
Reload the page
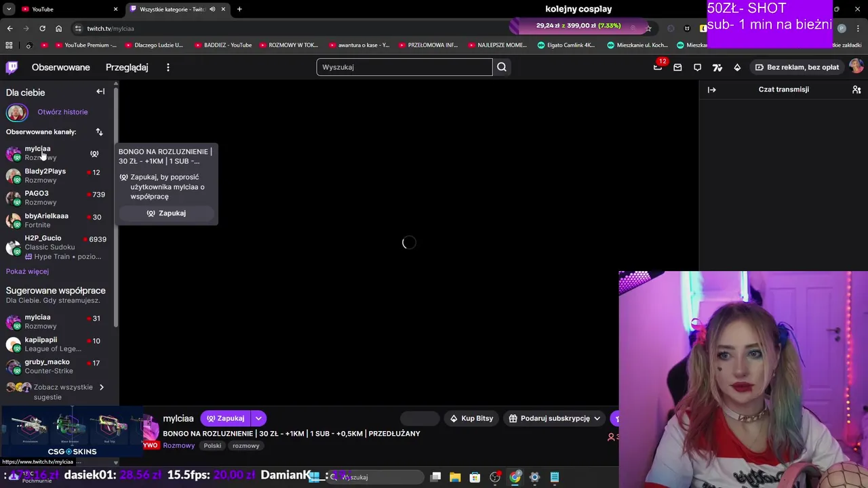tap(42, 28)
